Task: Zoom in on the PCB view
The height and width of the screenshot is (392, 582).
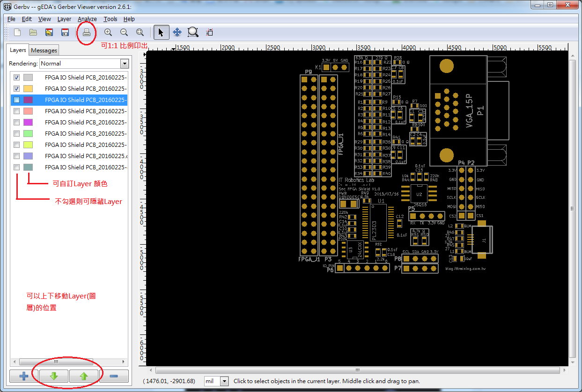Action: 108,32
